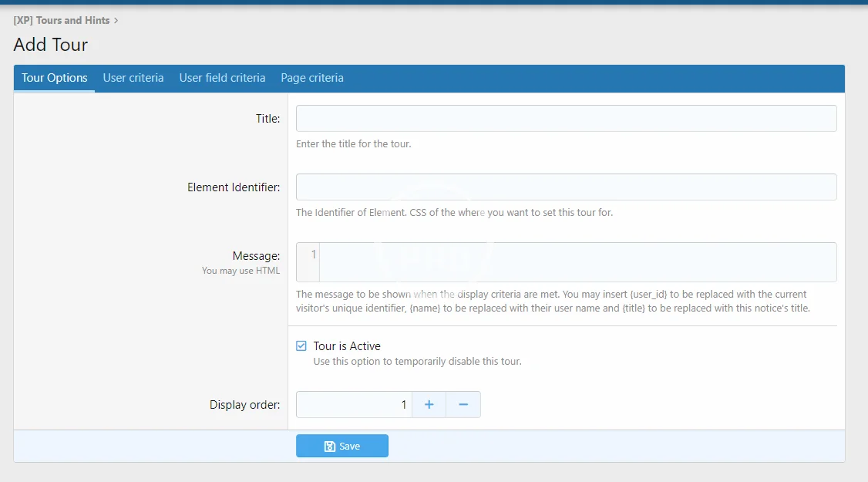Click the floppy disk icon on Save
Viewport: 868px width, 482px height.
pos(330,447)
